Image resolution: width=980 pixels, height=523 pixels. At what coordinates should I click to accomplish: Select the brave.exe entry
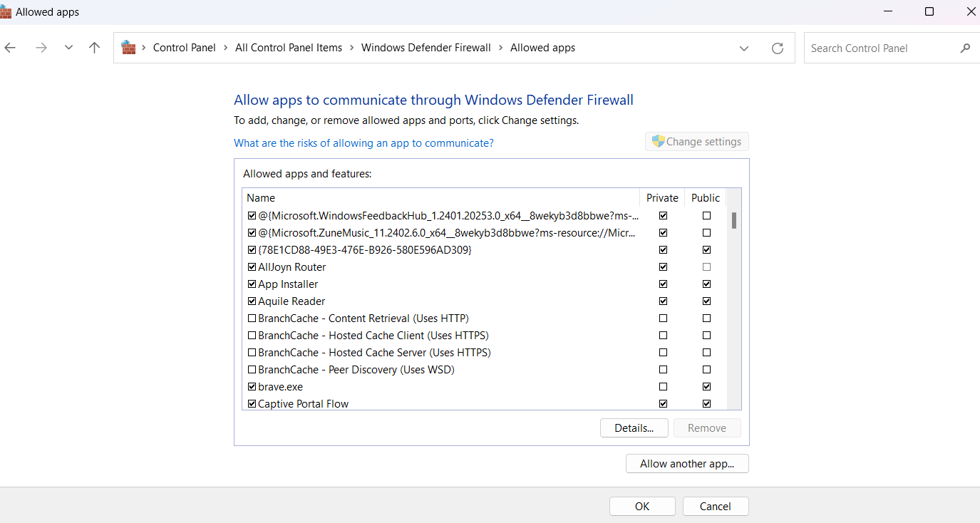coord(485,387)
